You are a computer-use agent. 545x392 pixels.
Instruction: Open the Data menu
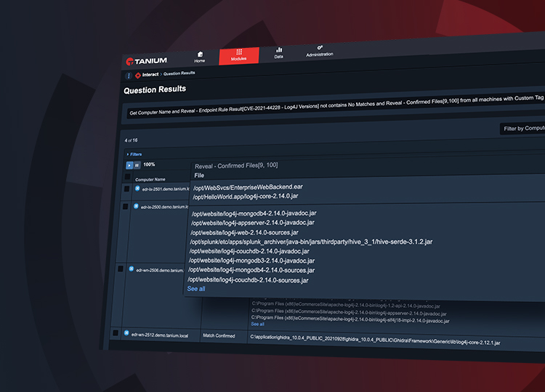[279, 53]
